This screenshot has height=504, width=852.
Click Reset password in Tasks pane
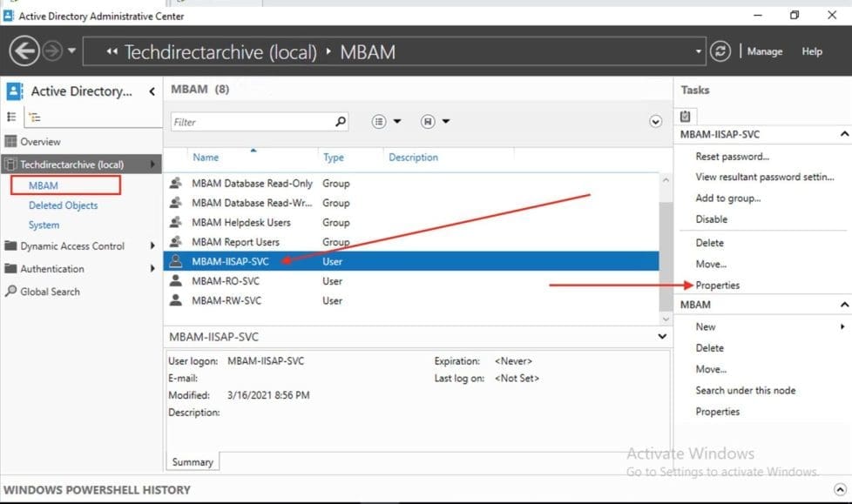click(732, 157)
